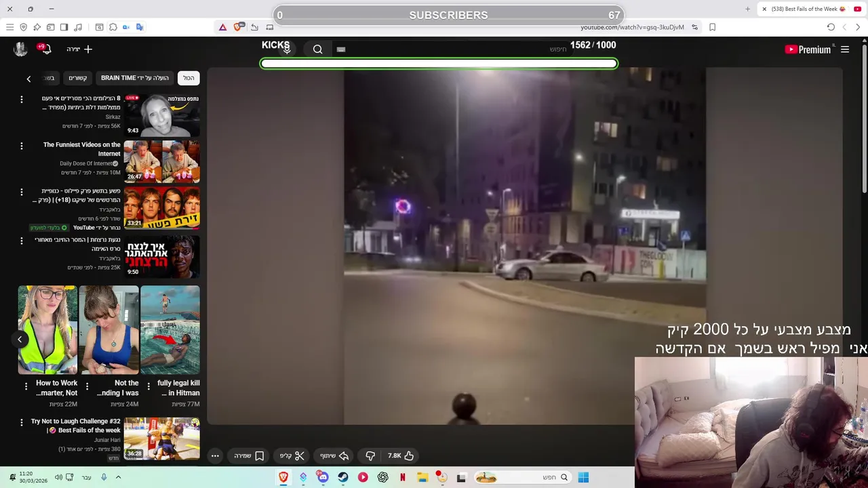Open options menu for Sirkaz video
The height and width of the screenshot is (488, 868).
(21, 100)
